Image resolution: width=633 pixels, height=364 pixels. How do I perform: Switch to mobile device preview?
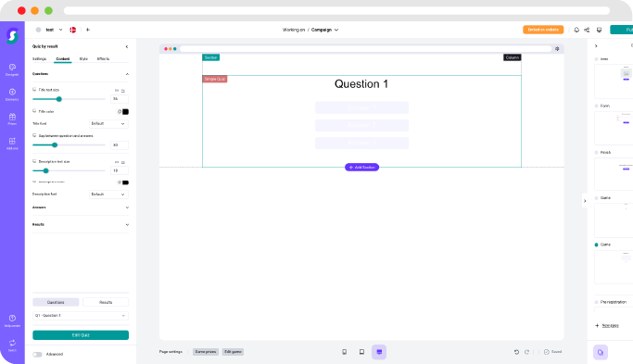point(345,352)
